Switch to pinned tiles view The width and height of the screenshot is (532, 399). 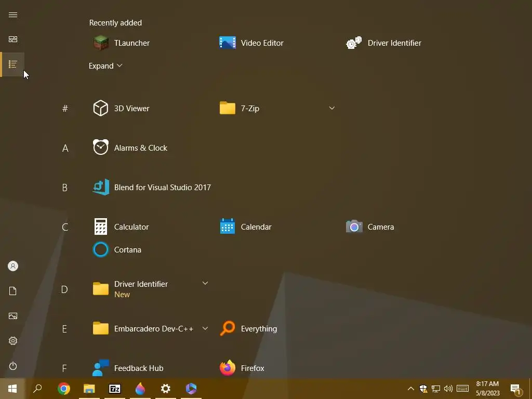tap(13, 39)
